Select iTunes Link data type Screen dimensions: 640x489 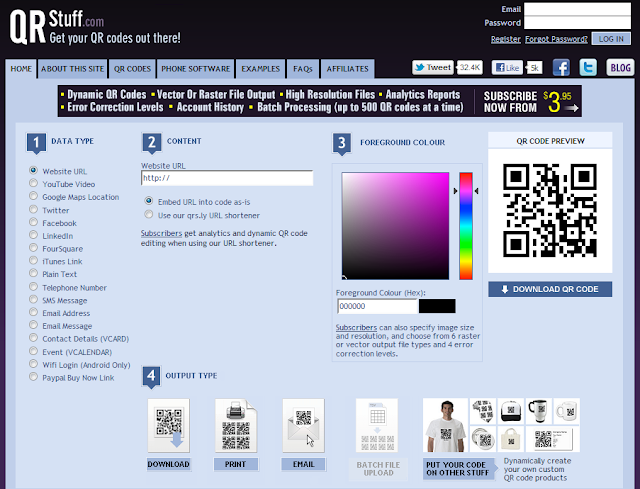click(x=33, y=260)
